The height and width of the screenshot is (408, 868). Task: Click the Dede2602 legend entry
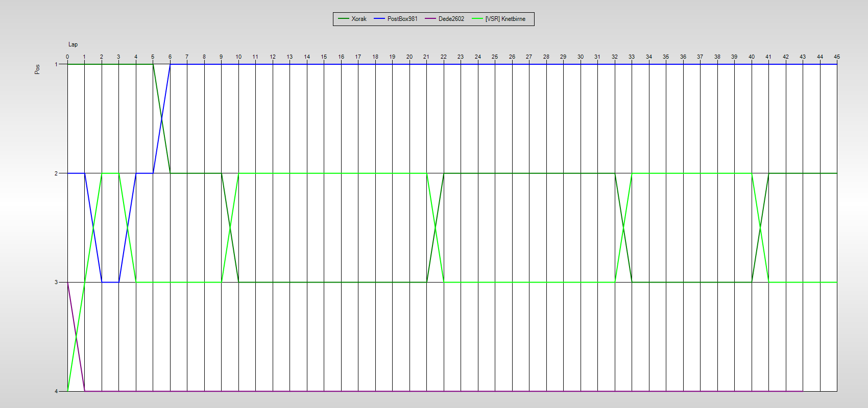pos(445,19)
